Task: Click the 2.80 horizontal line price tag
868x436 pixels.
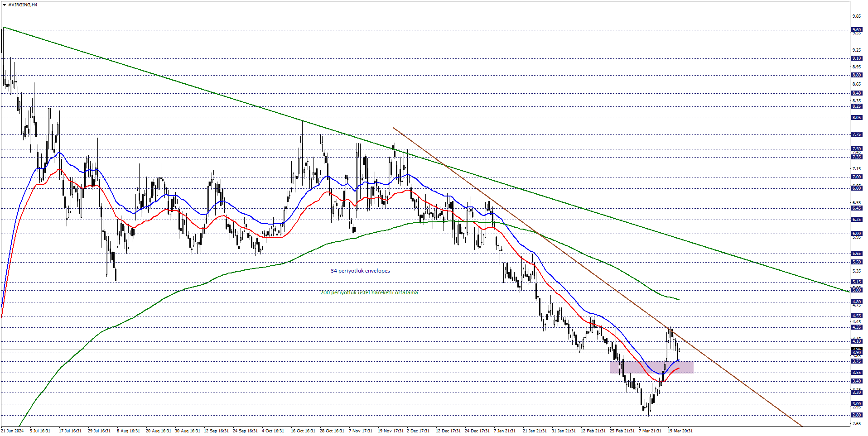Action: 857,415
